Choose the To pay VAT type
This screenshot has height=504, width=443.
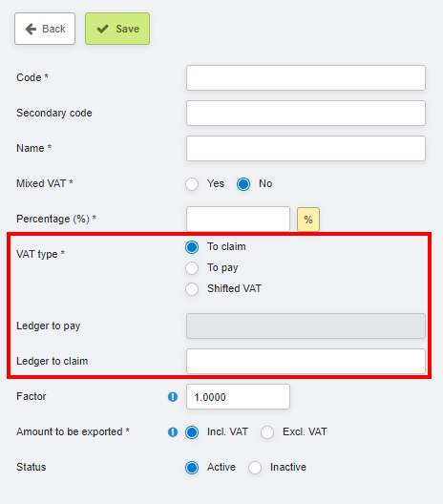192,268
